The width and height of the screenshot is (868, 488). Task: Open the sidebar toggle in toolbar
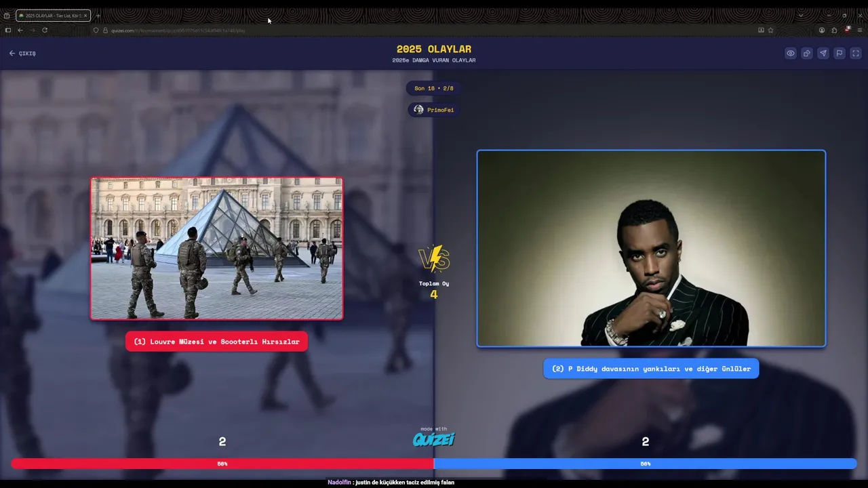coord(8,30)
